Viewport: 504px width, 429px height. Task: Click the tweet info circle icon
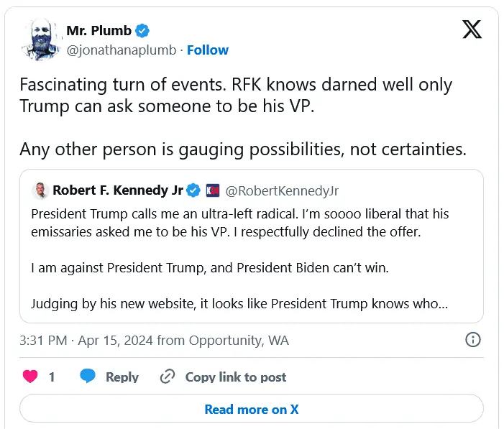tap(473, 340)
